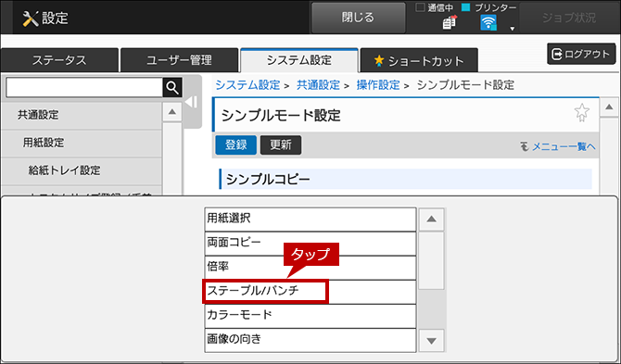Choose ステープル/パンチ from the list
Screen dimensions: 621x364
coord(310,291)
